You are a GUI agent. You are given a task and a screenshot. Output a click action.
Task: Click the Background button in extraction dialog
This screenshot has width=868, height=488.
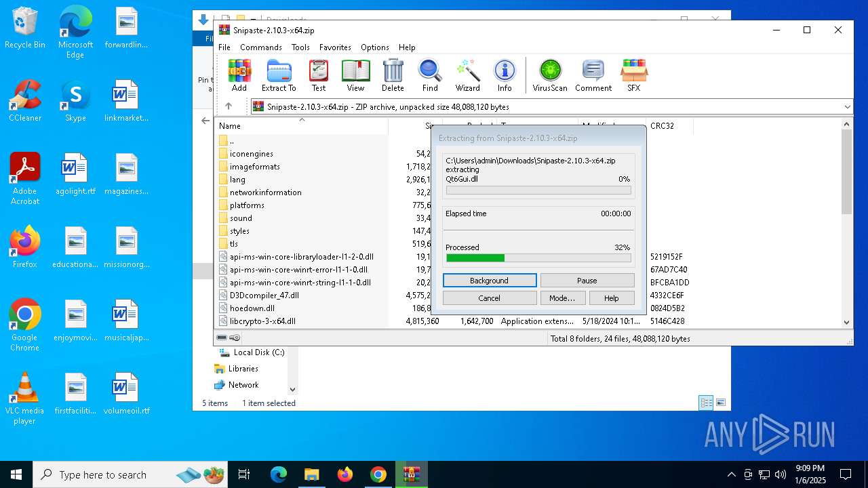(490, 281)
